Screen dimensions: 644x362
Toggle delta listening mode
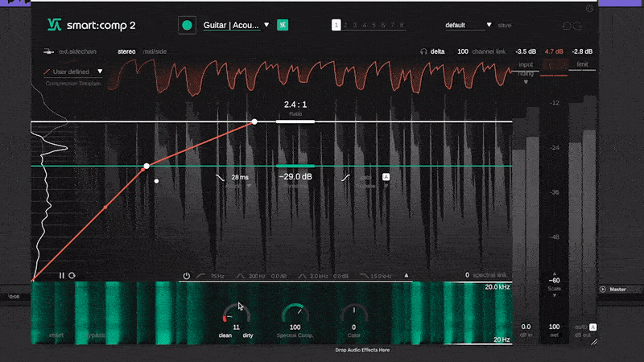point(437,51)
